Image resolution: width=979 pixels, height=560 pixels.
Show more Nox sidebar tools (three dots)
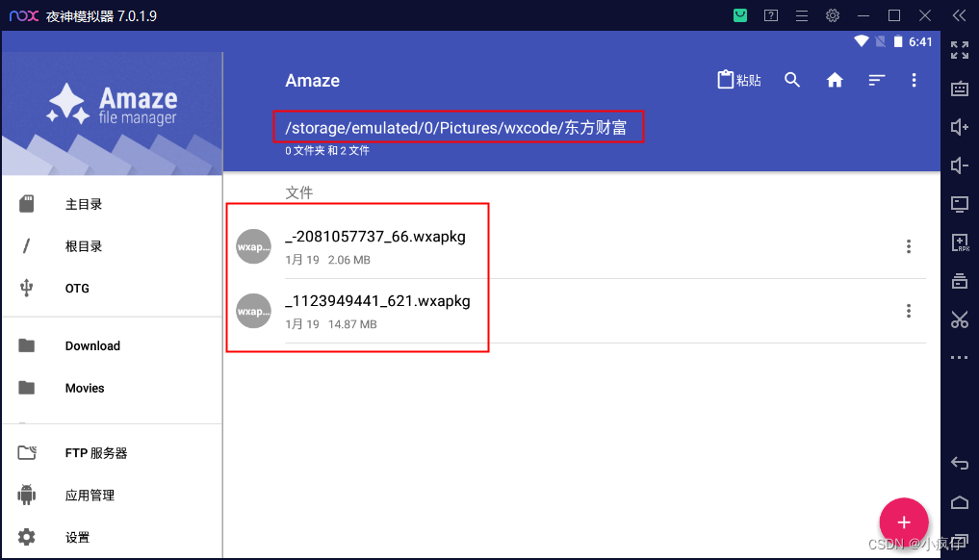tap(960, 358)
